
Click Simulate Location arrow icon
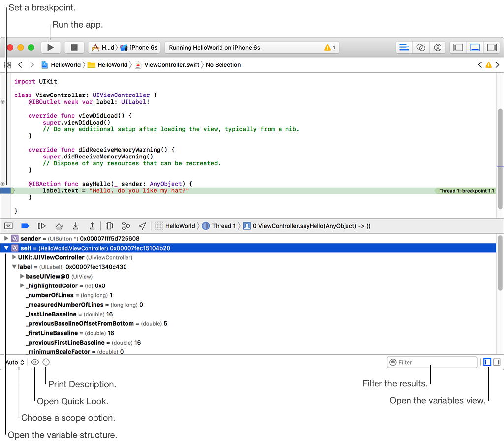(x=142, y=226)
